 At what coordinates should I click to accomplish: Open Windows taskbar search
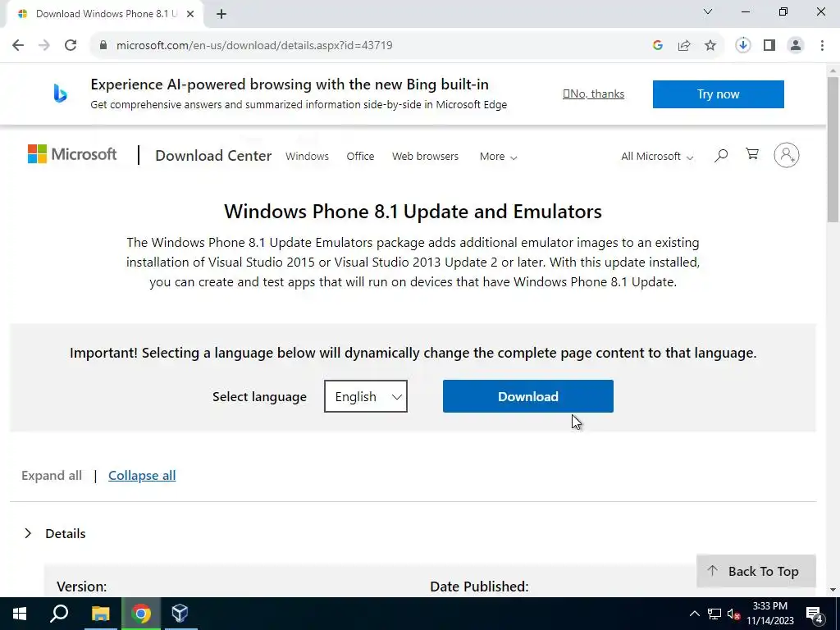pyautogui.click(x=59, y=614)
